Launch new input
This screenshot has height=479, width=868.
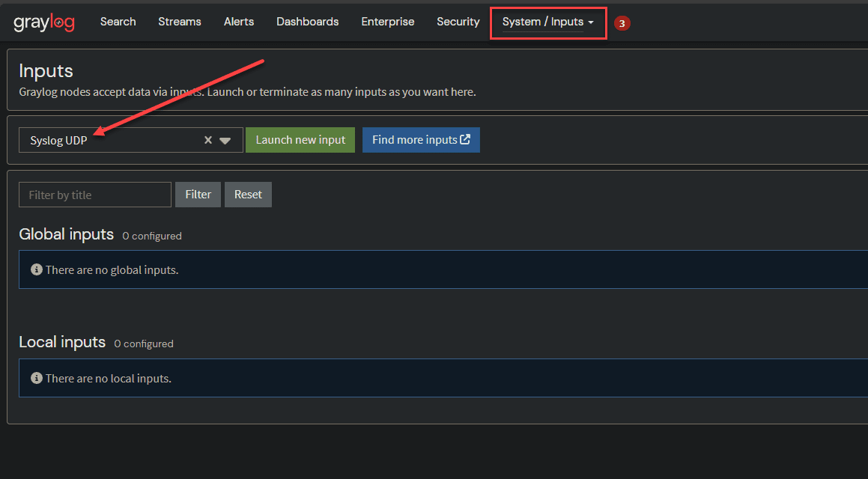coord(300,140)
